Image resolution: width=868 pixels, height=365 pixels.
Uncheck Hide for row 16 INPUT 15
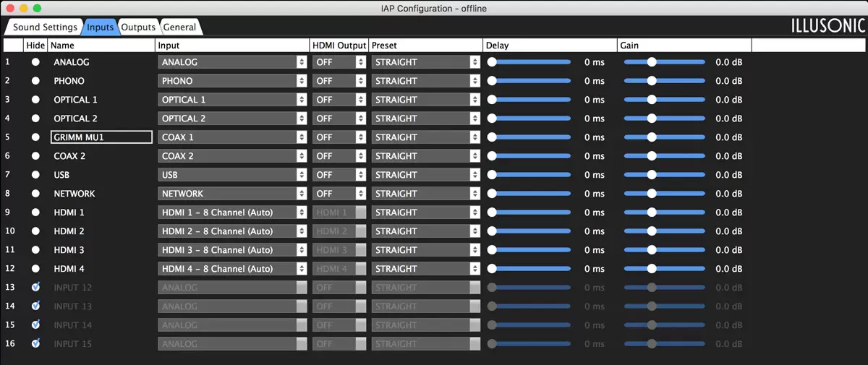[x=35, y=344]
